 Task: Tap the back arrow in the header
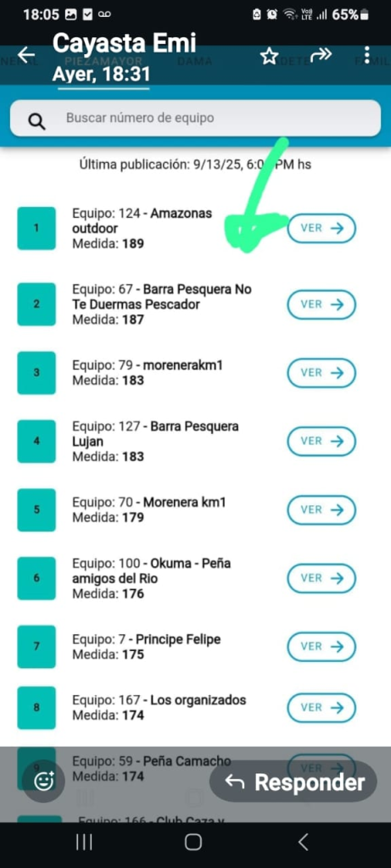(26, 55)
